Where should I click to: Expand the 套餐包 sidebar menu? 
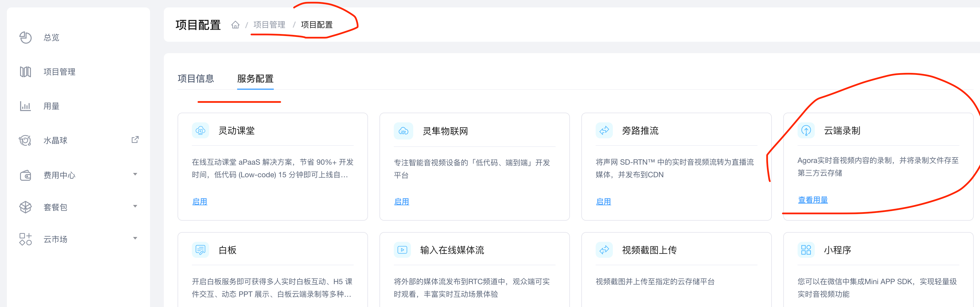(135, 206)
